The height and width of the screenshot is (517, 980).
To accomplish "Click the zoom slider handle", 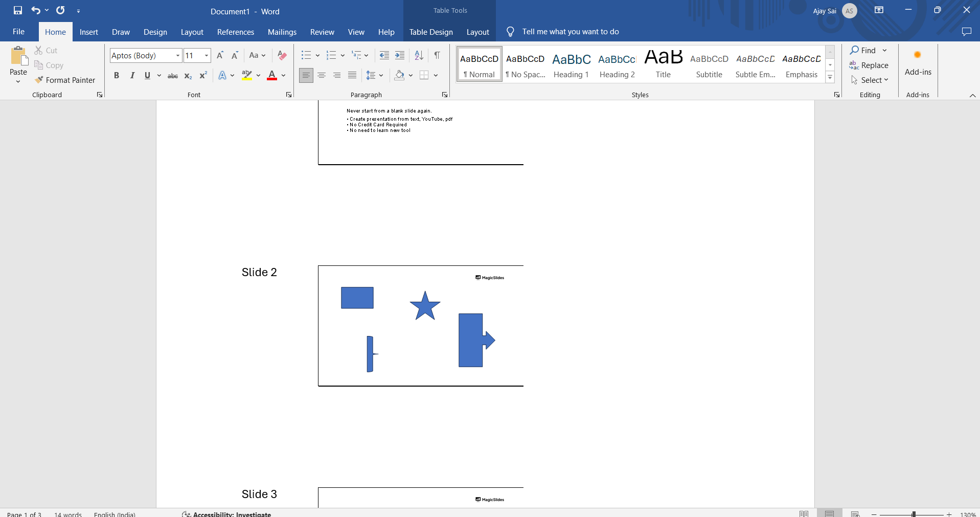I will pyautogui.click(x=914, y=514).
